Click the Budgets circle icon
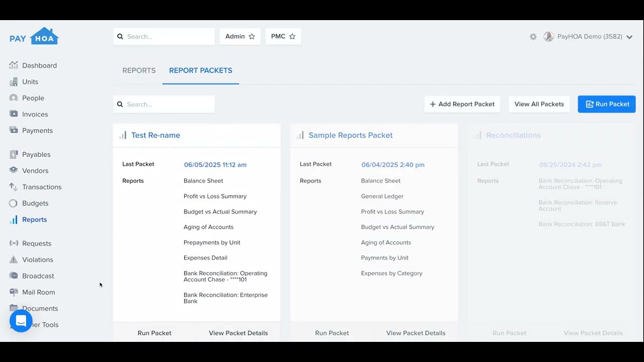The height and width of the screenshot is (362, 644). coord(14,203)
